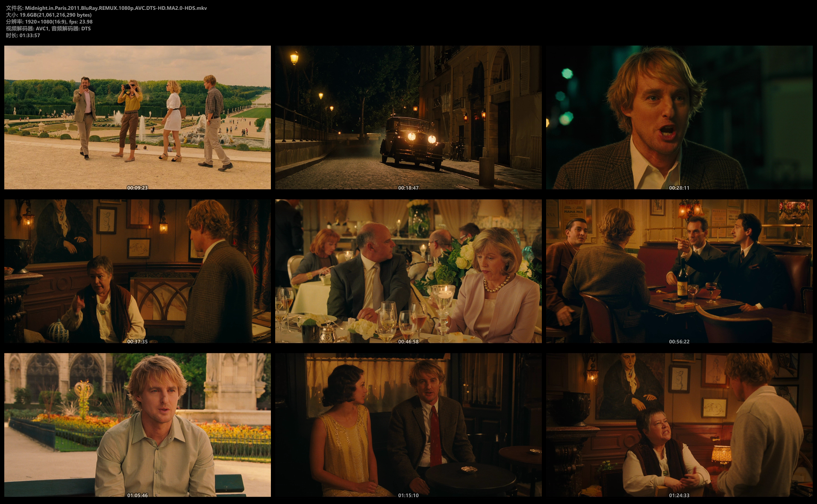Click the AVC1 video codec line
This screenshot has height=504, width=817.
(48, 29)
